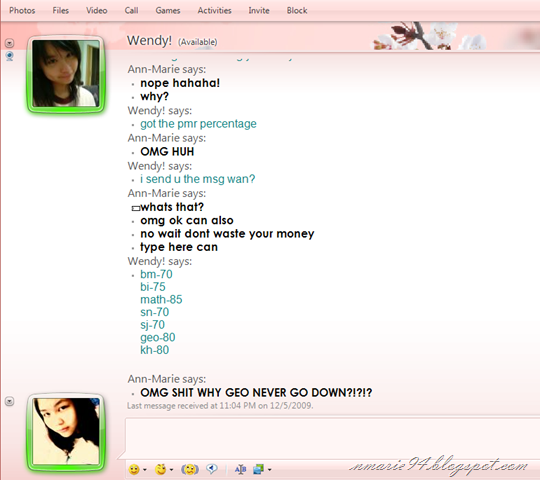Click the line "sj-70"

click(152, 325)
